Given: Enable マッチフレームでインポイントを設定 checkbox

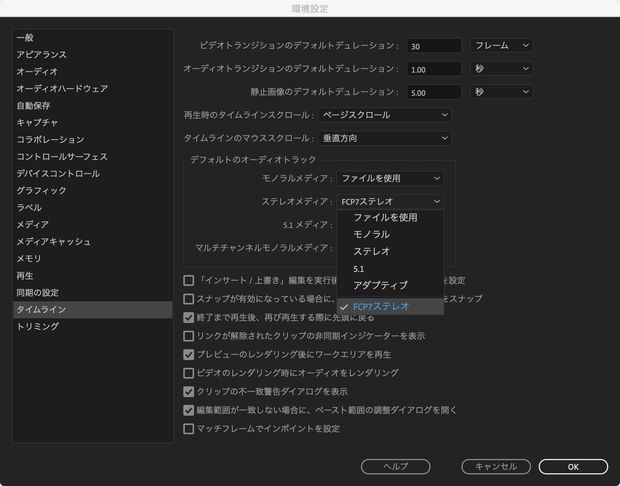Looking at the screenshot, I should (189, 429).
